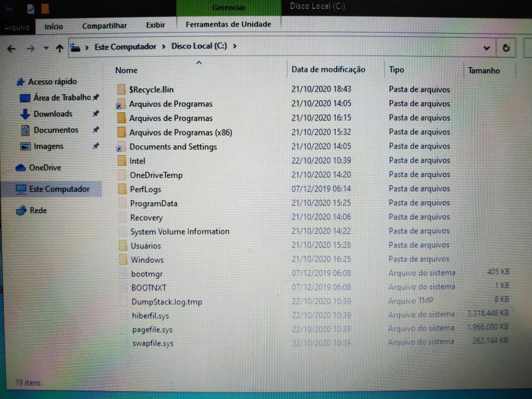Select the hiberfil.sys file
Screen dimensions: 532x399
click(x=151, y=315)
